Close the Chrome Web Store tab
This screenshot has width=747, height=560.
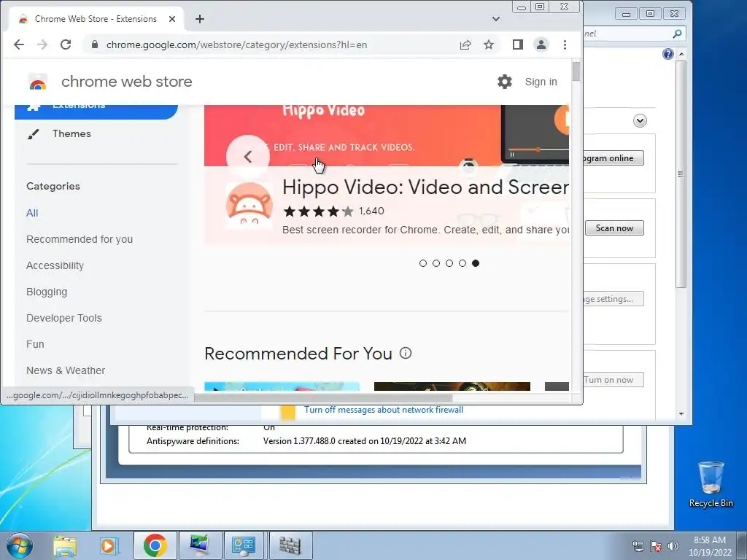[x=172, y=19]
